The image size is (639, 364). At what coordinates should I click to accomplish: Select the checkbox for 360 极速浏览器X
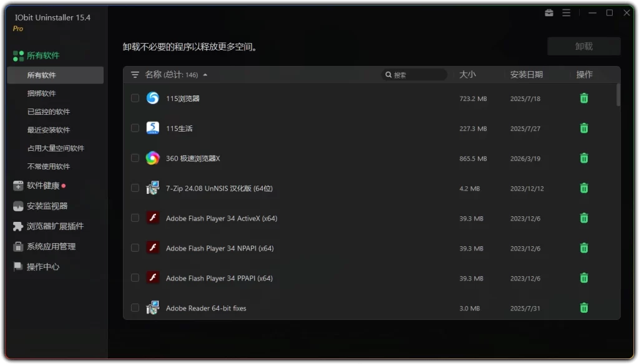(135, 158)
